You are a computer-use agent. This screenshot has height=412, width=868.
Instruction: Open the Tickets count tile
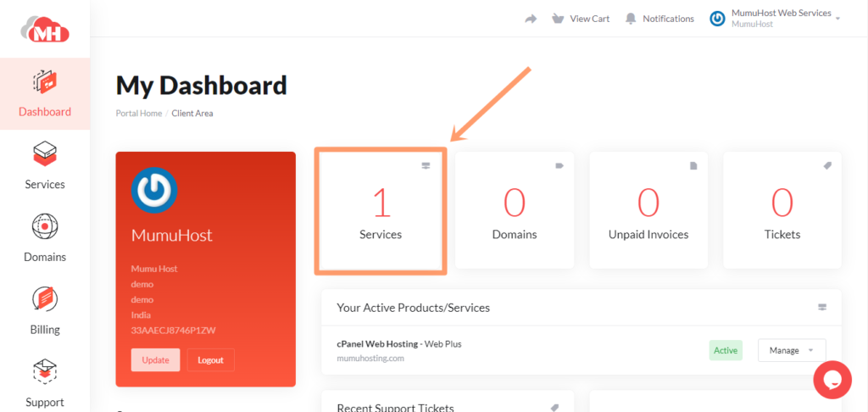pos(782,211)
